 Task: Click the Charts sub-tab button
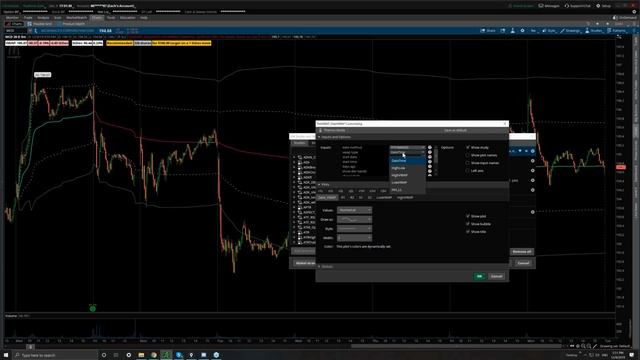[14, 24]
